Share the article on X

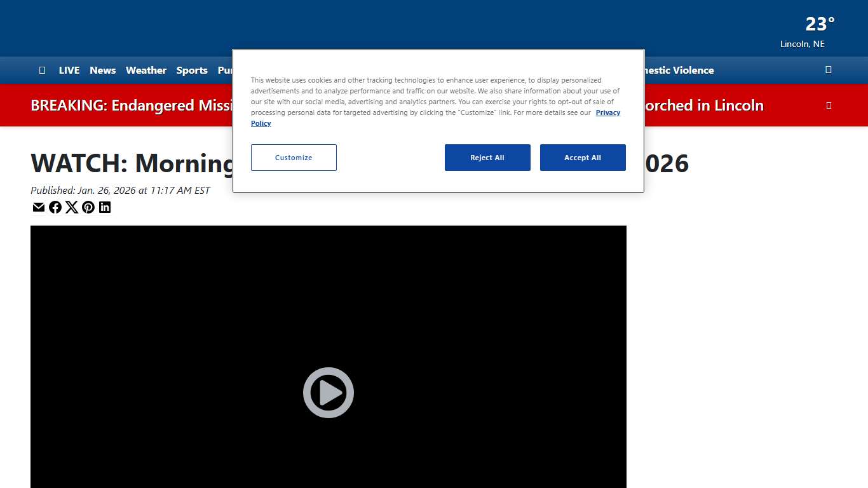coord(72,207)
